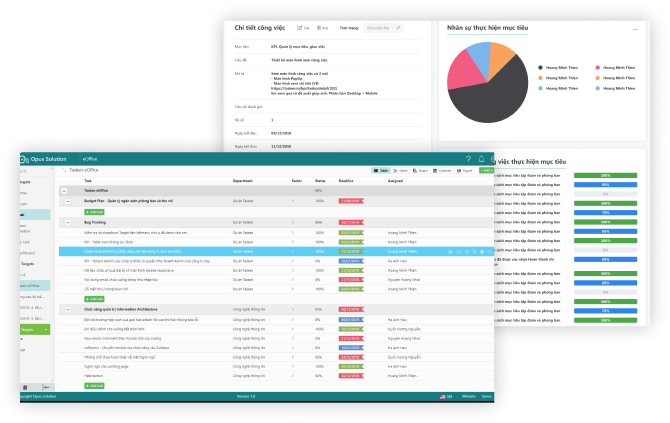Click the Nhân sự thực hiện mục tiêu title

coord(487,28)
